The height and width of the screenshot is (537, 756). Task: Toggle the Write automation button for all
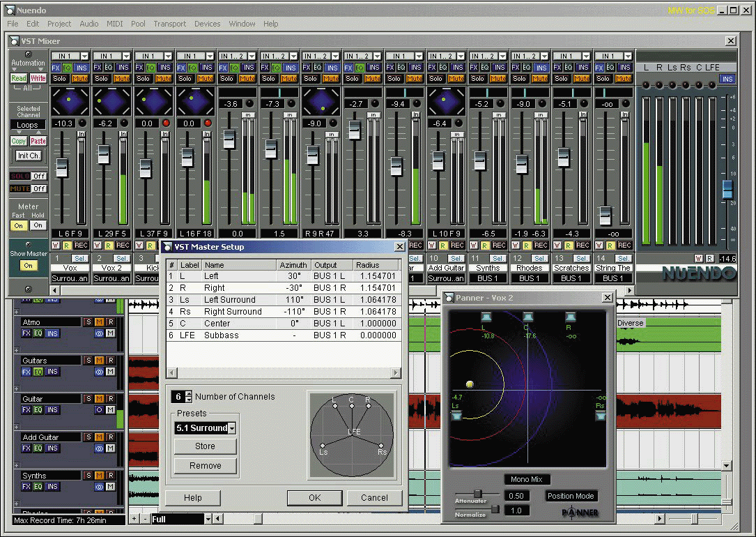[38, 78]
